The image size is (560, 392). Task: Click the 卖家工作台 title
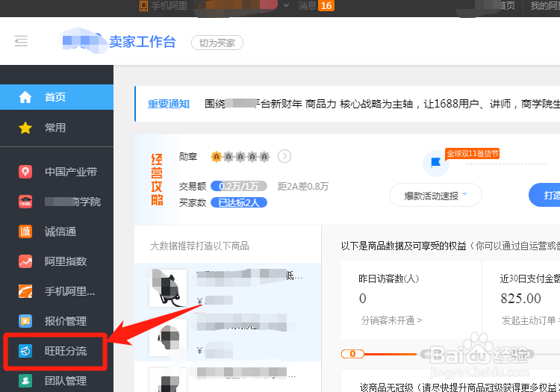(142, 42)
